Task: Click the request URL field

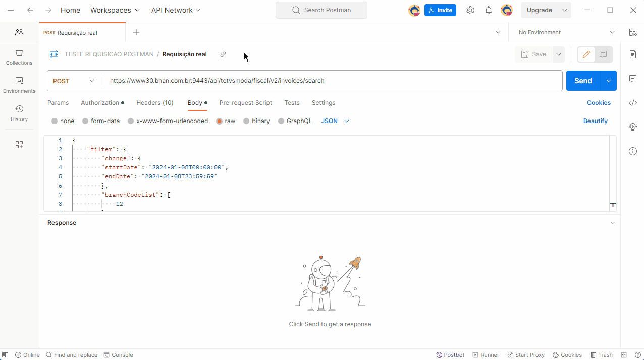Action: click(x=333, y=81)
